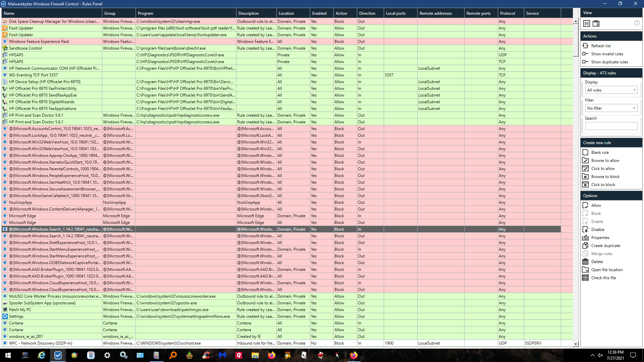644x362 pixels.
Task: Click the Check this file icon
Action: [585, 278]
